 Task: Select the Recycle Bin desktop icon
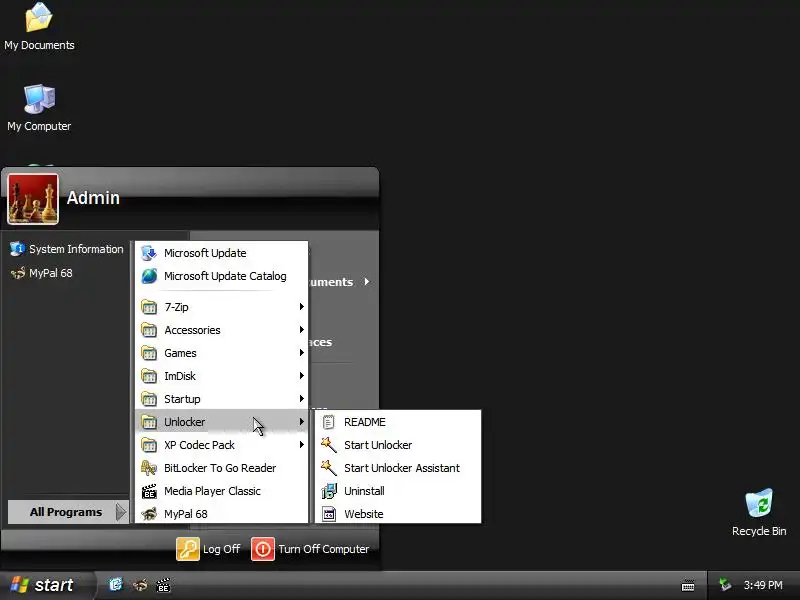(759, 512)
